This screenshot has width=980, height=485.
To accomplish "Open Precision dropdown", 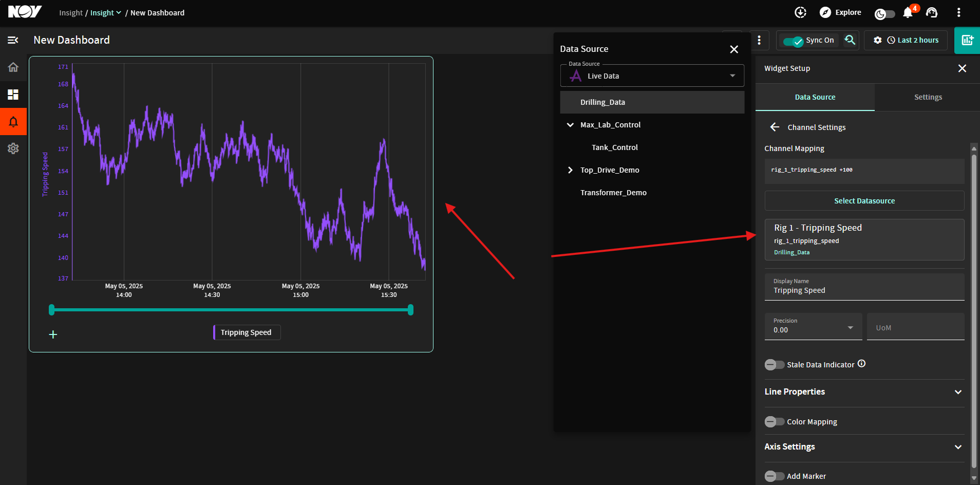I will click(x=813, y=326).
